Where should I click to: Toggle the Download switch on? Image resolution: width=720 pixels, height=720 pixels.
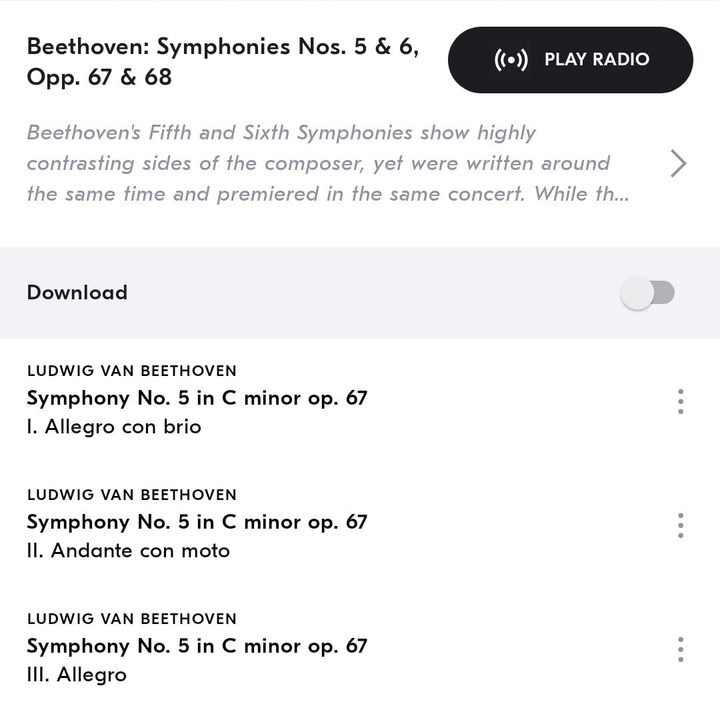click(x=648, y=293)
